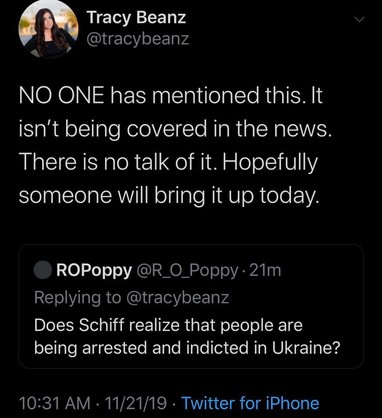Image resolution: width=382 pixels, height=418 pixels.
Task: Open @tracybeanz mention in Replying to line
Action: 177,298
